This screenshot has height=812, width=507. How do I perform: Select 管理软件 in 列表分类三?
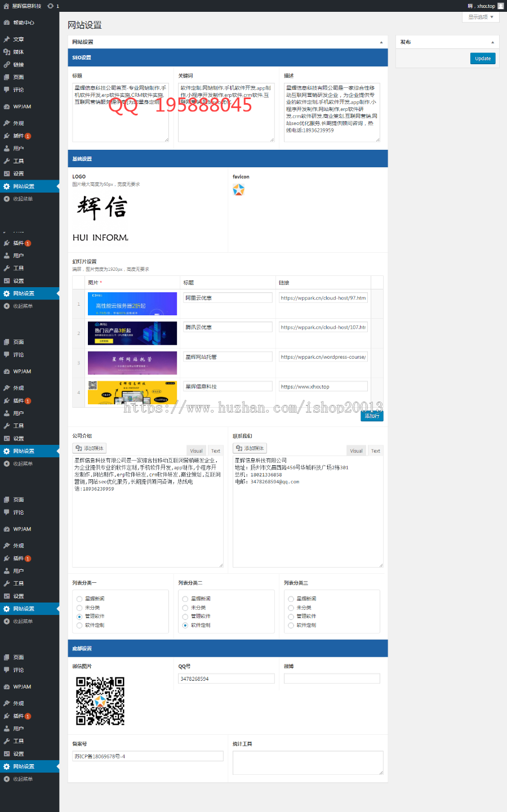291,617
